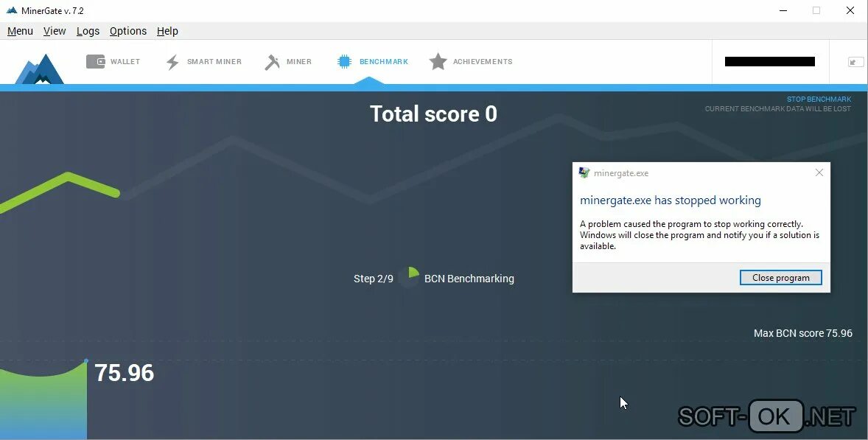Maximize the MinerGate window
This screenshot has width=868, height=440.
[816, 10]
